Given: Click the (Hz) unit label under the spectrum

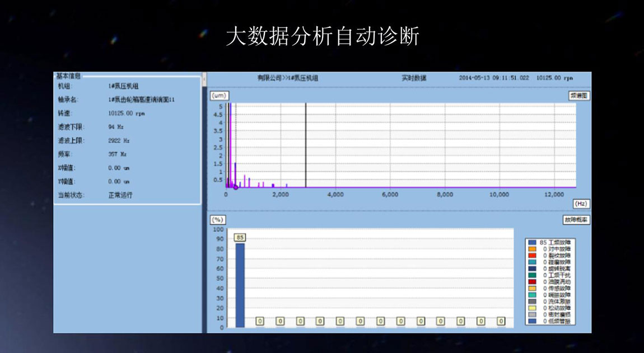Looking at the screenshot, I should [581, 204].
